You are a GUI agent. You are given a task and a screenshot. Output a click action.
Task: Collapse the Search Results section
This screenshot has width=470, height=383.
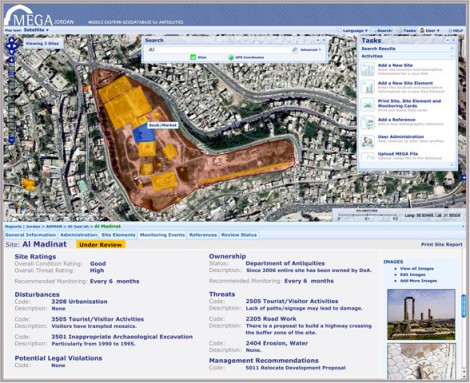(x=452, y=49)
